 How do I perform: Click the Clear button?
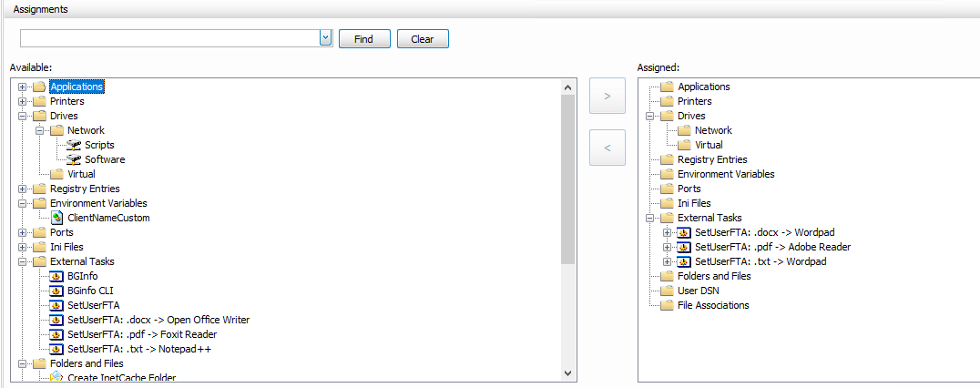pos(423,39)
